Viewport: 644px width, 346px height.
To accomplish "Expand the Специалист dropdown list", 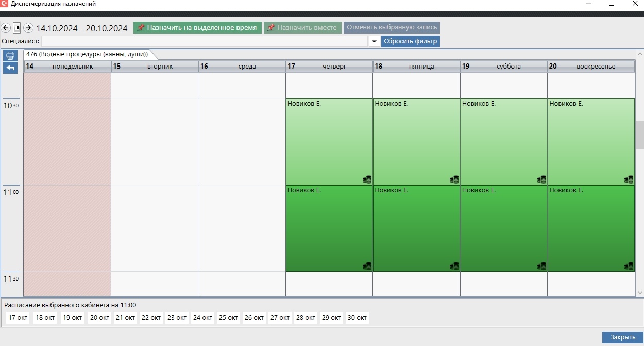I will coord(375,41).
